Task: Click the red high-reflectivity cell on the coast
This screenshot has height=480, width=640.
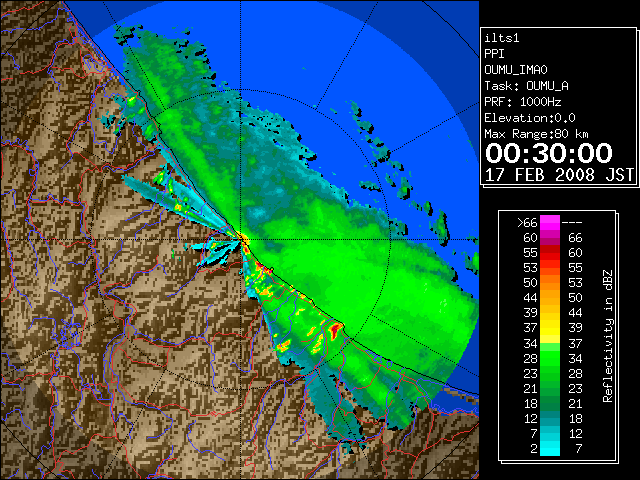Action: click(x=336, y=329)
